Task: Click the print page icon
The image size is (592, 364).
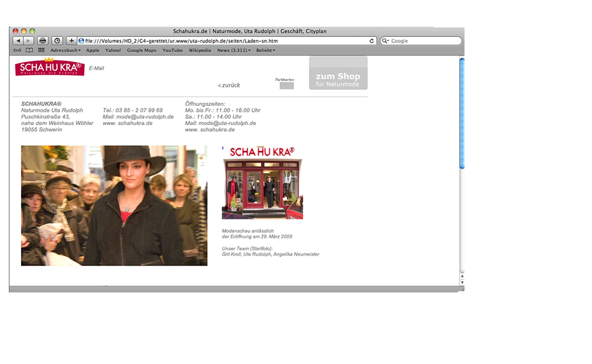Action: pos(43,41)
